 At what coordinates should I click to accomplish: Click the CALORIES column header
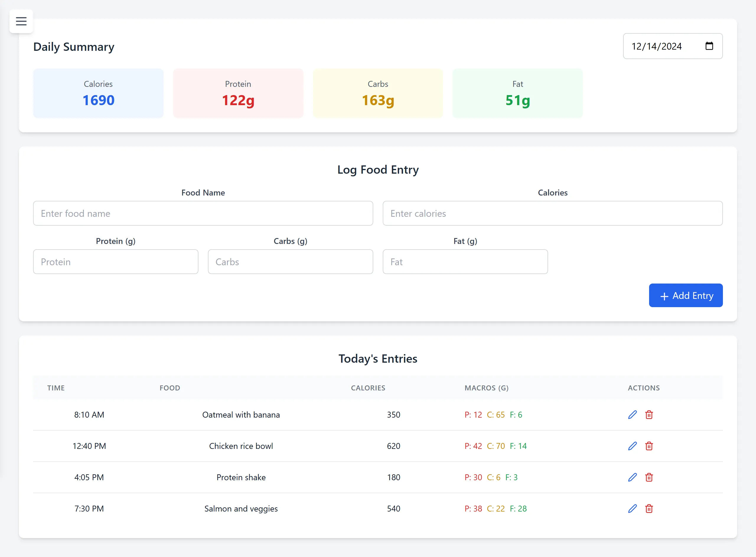click(x=368, y=388)
